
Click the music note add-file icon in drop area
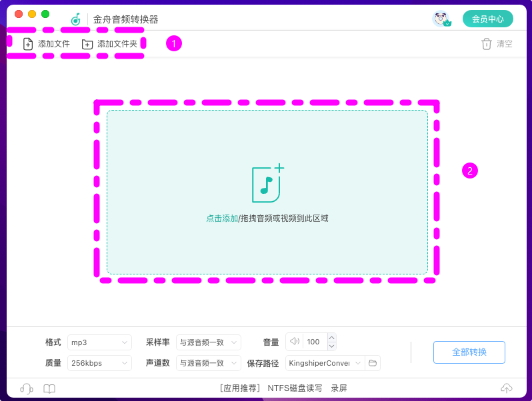[x=268, y=183]
